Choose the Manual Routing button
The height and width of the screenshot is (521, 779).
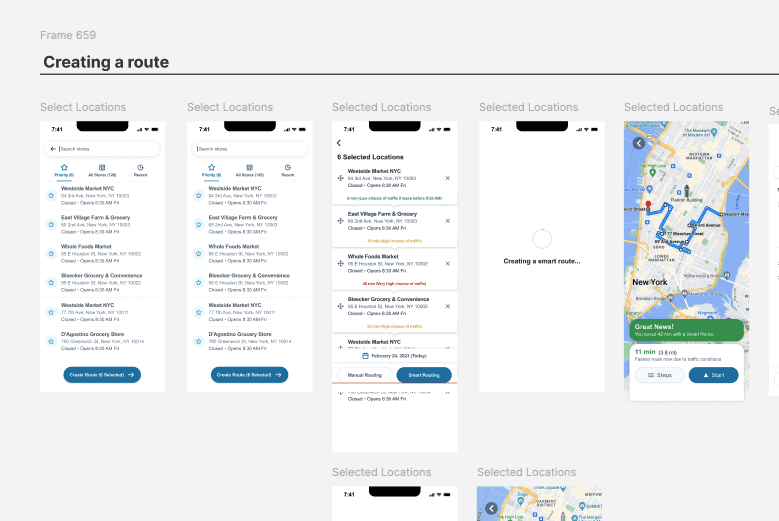tap(365, 375)
